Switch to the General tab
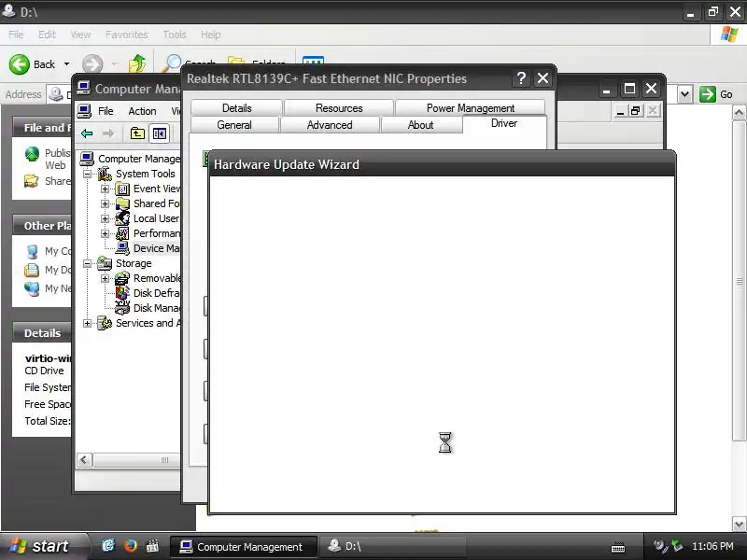Image resolution: width=747 pixels, height=560 pixels. coord(234,125)
